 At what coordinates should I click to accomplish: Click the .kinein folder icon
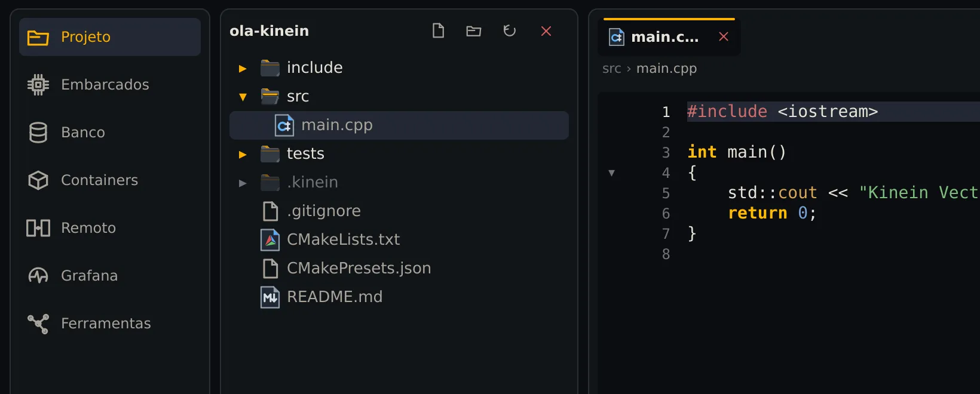[x=270, y=183]
